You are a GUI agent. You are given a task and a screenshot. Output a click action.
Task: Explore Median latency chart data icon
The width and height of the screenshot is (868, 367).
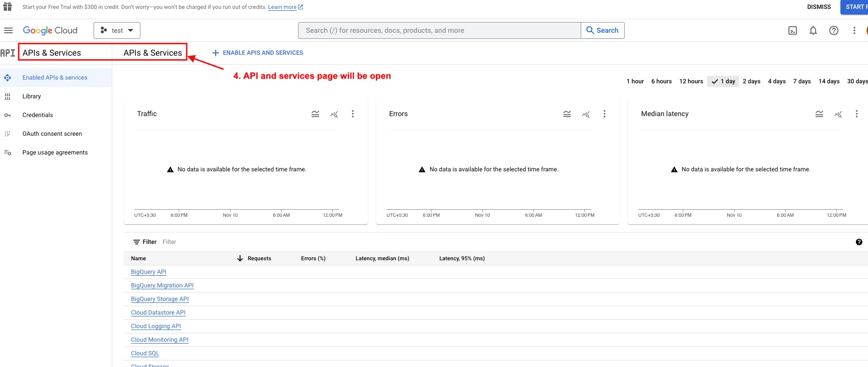pos(838,114)
